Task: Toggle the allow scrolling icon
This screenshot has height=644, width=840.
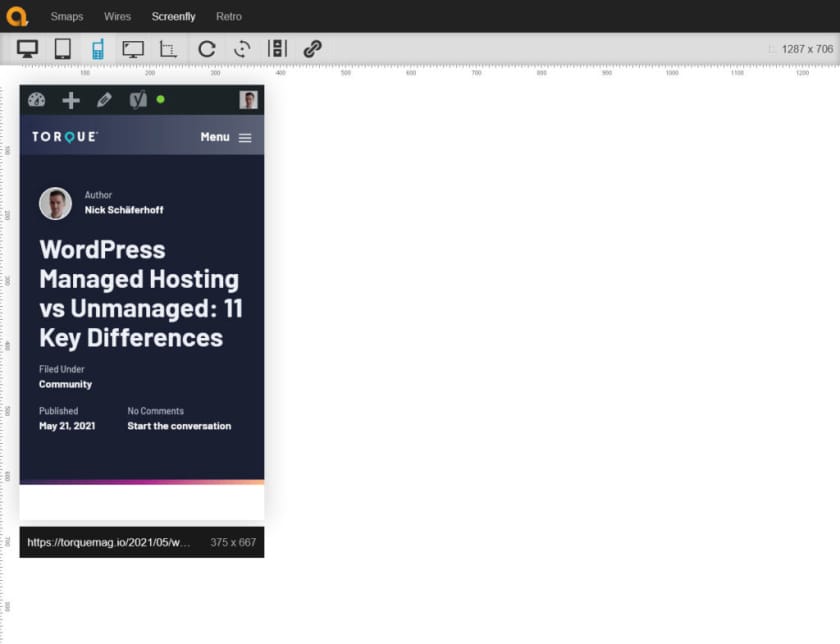Action: [x=278, y=48]
